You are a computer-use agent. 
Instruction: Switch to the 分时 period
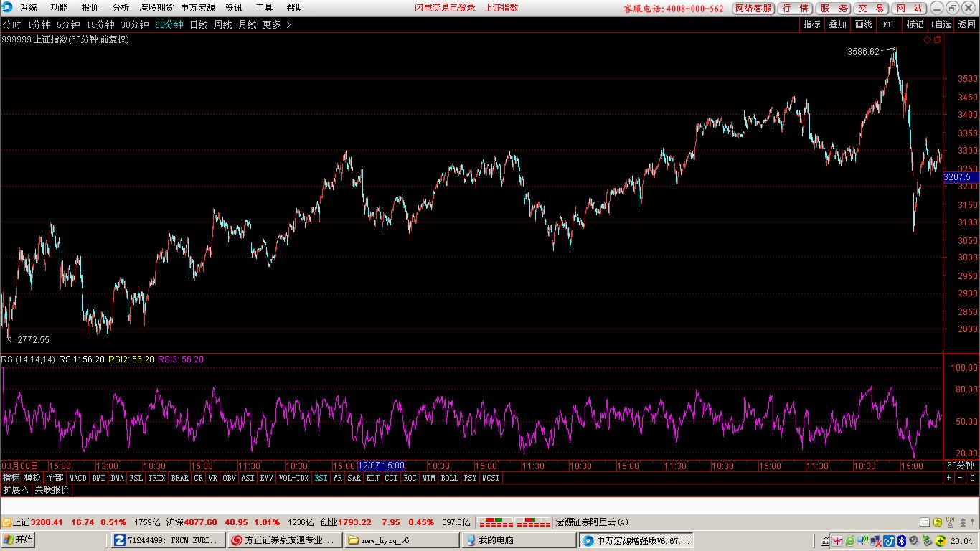click(11, 24)
